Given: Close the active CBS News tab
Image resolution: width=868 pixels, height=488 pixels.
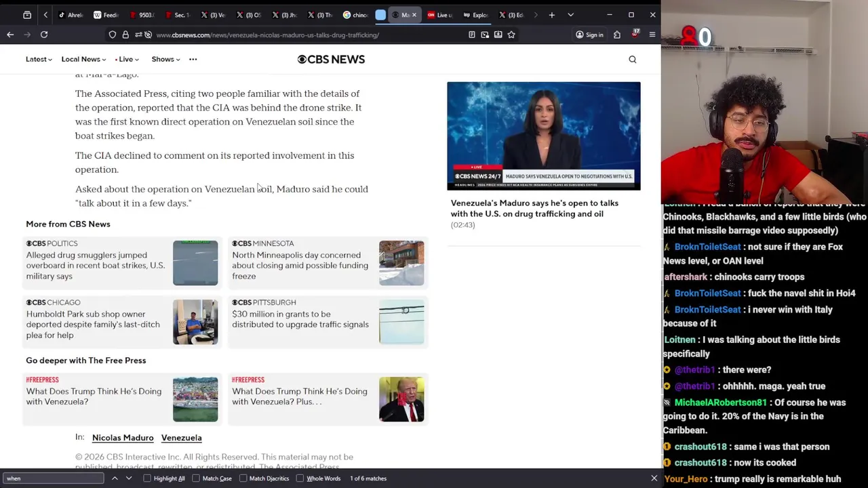Looking at the screenshot, I should pyautogui.click(x=414, y=15).
